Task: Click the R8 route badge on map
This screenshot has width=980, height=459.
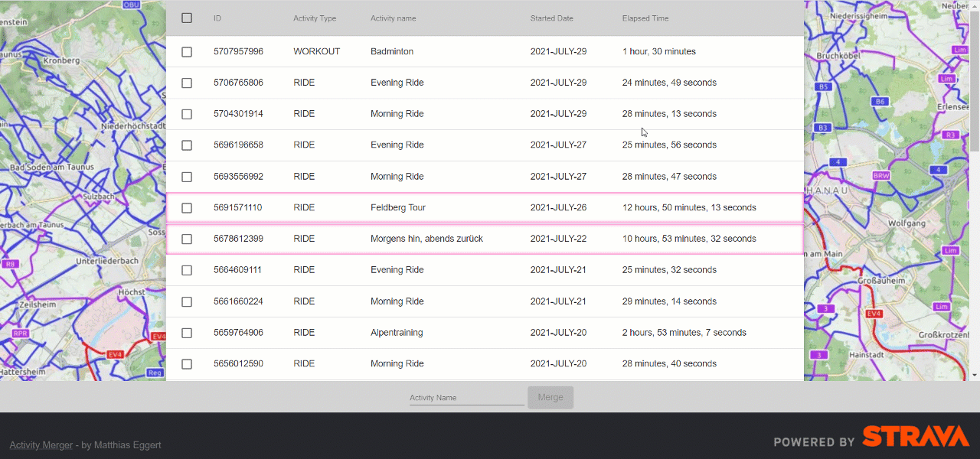Action: [x=10, y=264]
